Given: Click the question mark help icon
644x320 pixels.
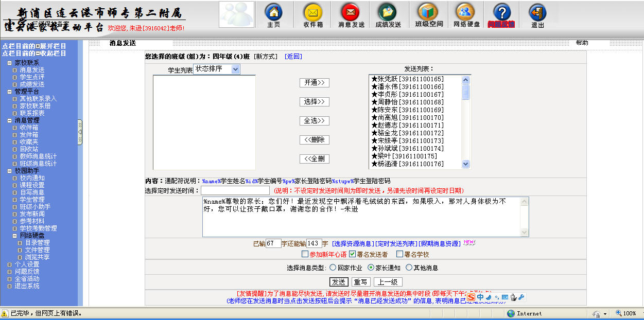Looking at the screenshot, I should tap(501, 13).
